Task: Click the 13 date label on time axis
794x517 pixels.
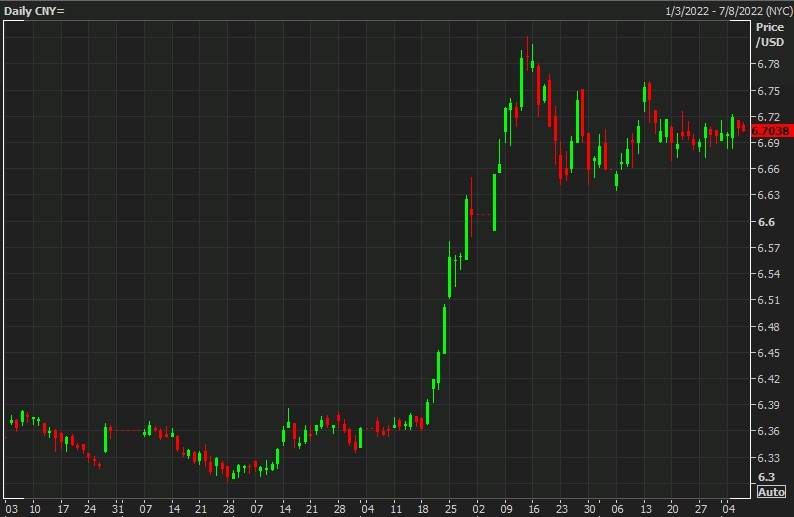Action: (645, 509)
